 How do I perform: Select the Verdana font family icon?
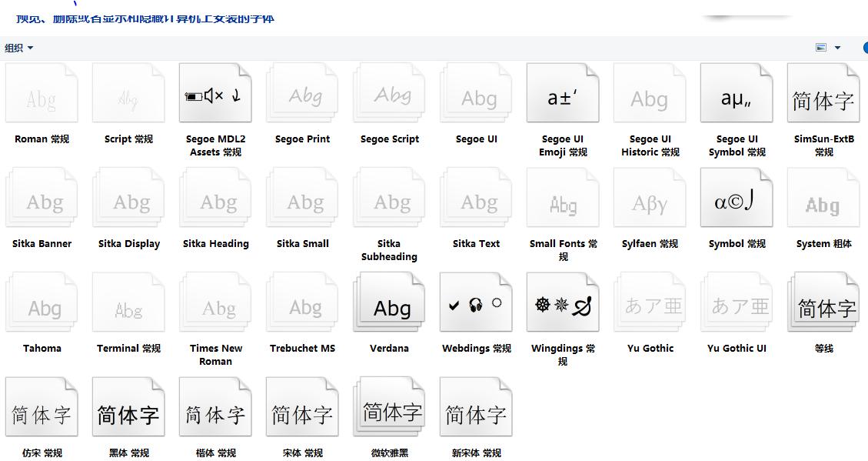coord(389,302)
